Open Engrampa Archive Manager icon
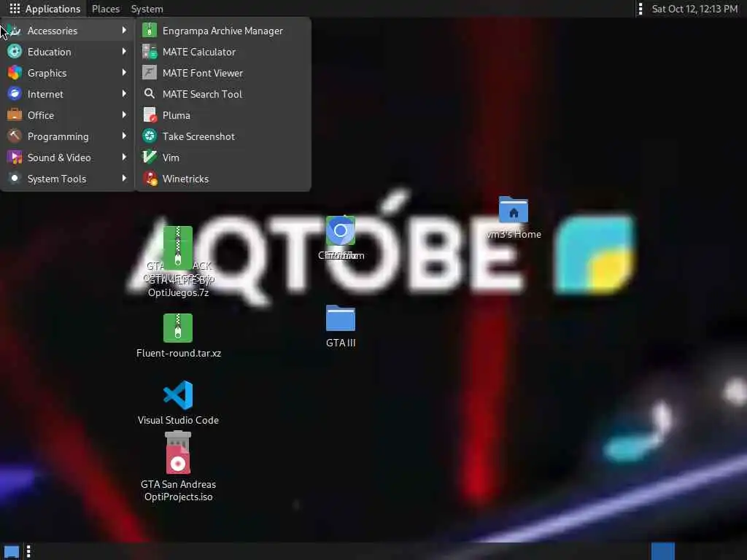Image resolution: width=747 pixels, height=560 pixels. coord(150,31)
